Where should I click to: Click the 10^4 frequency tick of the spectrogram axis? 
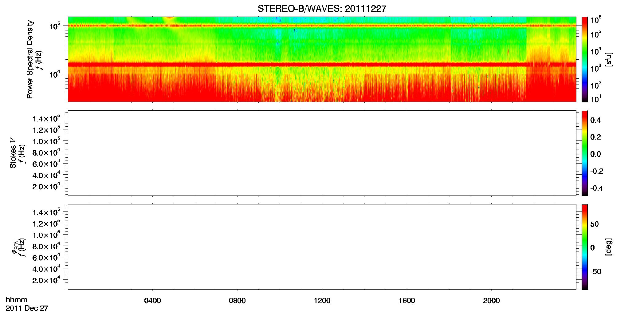(55, 74)
